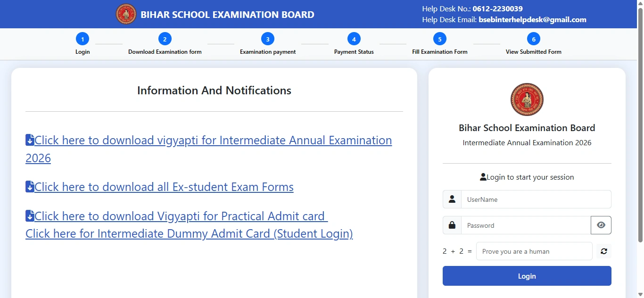644x298 pixels.
Task: Click the step 3 Examination payment circle
Action: click(268, 39)
